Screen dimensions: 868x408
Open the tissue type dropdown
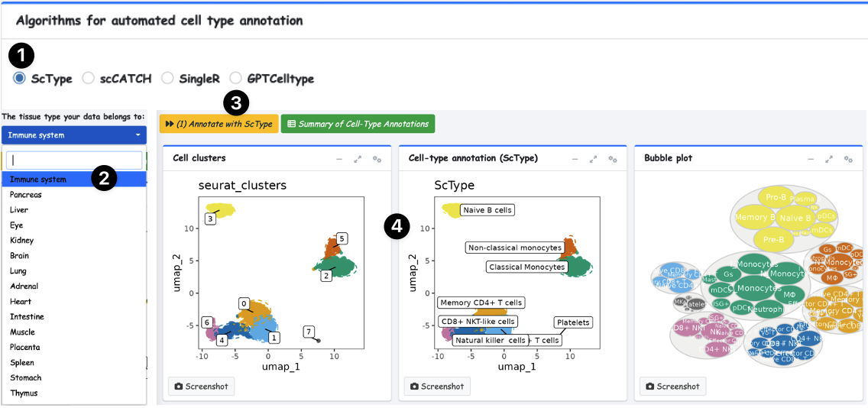coord(74,135)
